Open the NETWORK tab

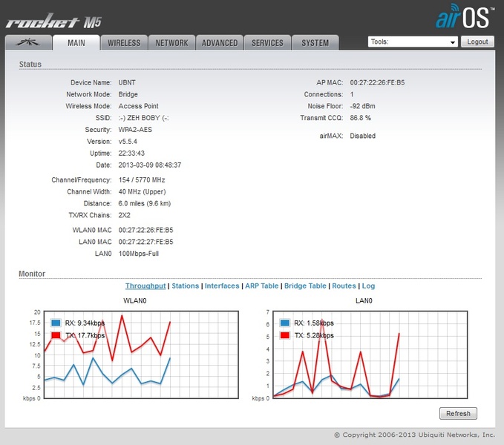171,43
